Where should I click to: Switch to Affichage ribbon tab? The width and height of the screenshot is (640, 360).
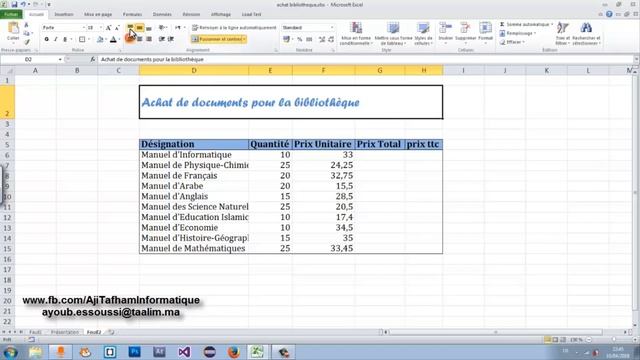(221, 14)
